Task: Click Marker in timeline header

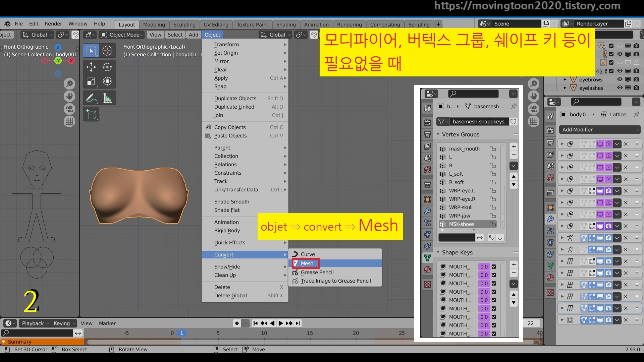Action: pyautogui.click(x=107, y=323)
